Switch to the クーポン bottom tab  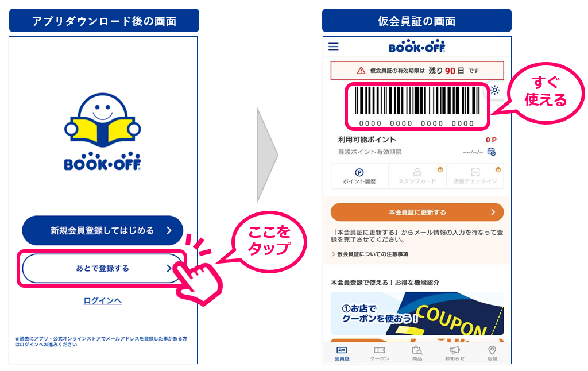click(380, 353)
